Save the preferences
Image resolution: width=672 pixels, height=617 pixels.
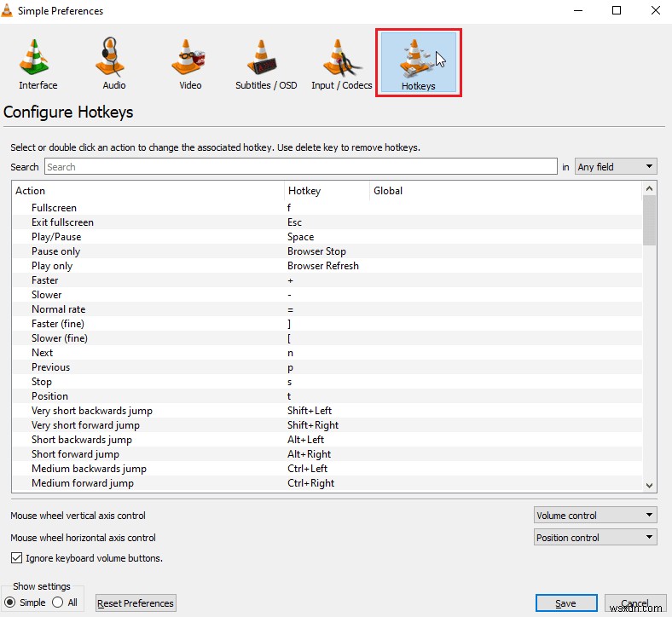coord(565,603)
